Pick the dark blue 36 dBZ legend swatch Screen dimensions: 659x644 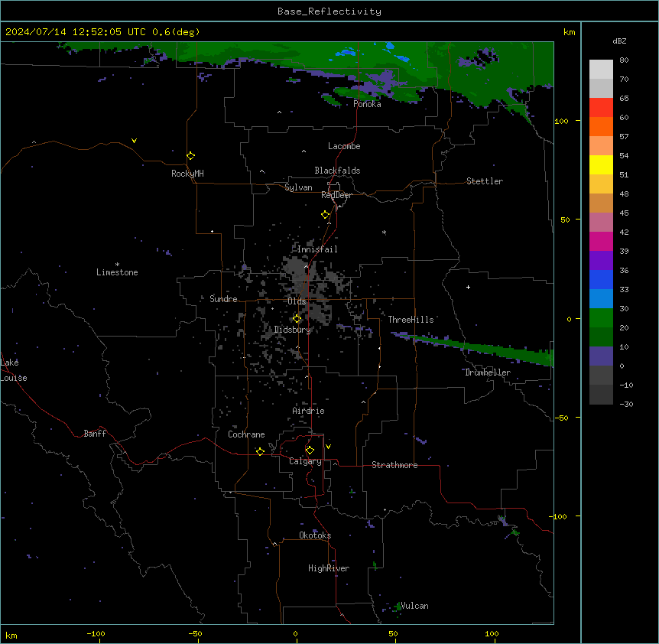click(601, 279)
